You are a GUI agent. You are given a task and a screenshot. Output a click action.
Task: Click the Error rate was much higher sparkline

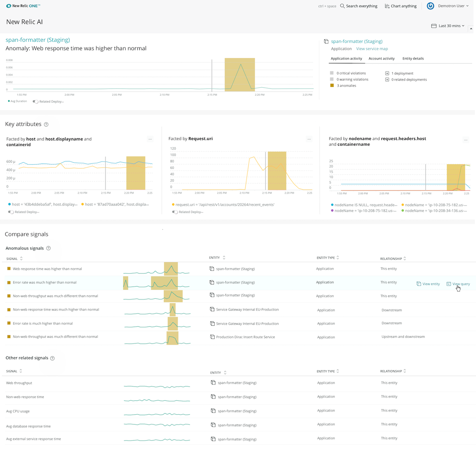[157, 283]
